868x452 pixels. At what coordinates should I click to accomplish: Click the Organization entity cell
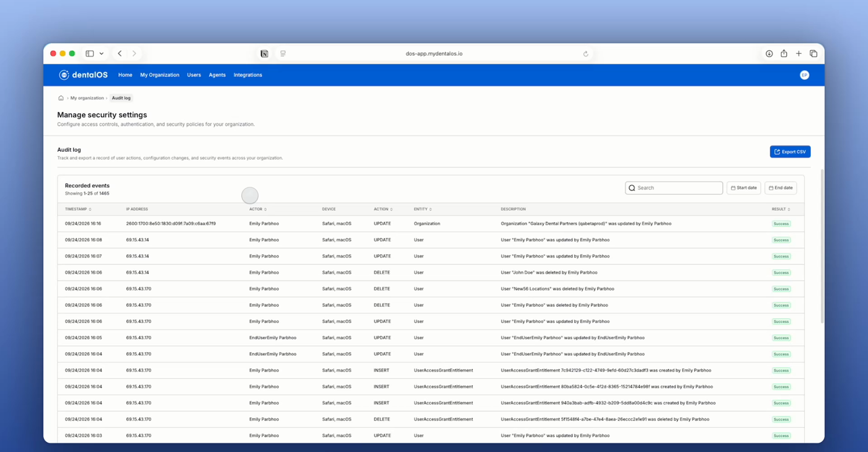(x=427, y=224)
